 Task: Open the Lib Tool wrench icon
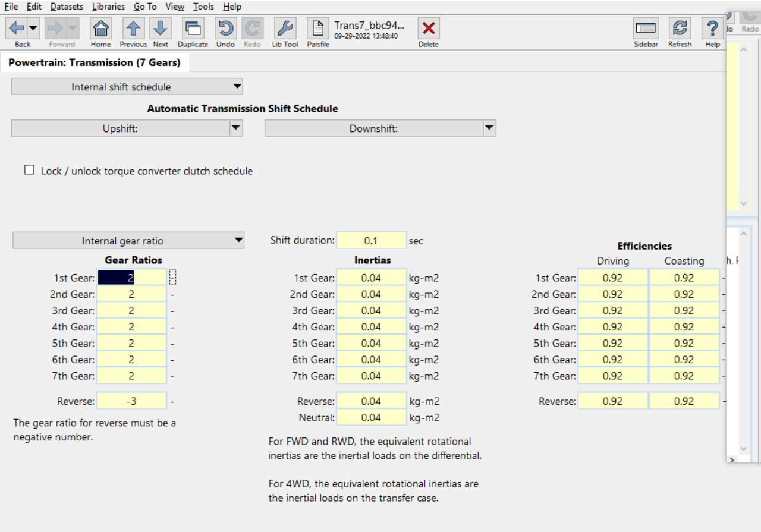click(285, 29)
